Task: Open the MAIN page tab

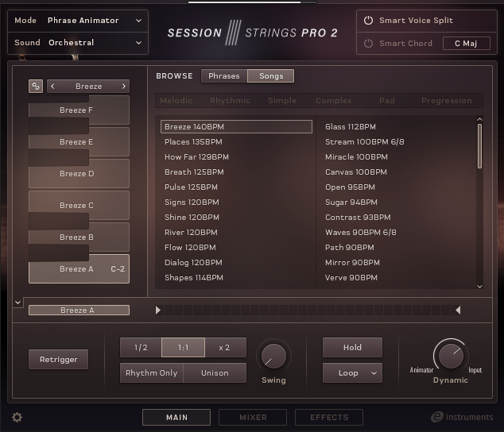Action: point(176,417)
